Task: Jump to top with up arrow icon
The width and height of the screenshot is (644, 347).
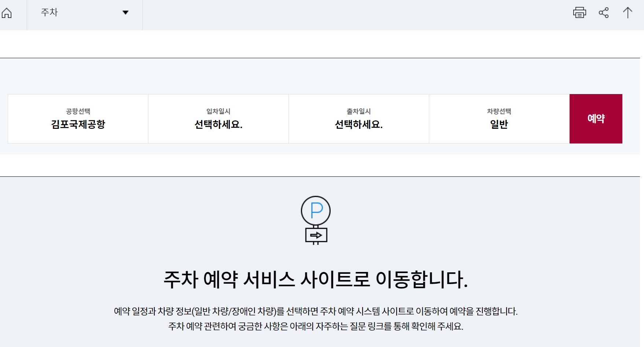Action: point(628,12)
